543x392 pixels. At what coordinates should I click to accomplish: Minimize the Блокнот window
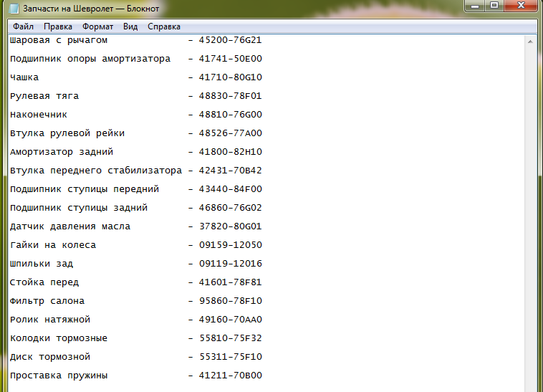475,6
